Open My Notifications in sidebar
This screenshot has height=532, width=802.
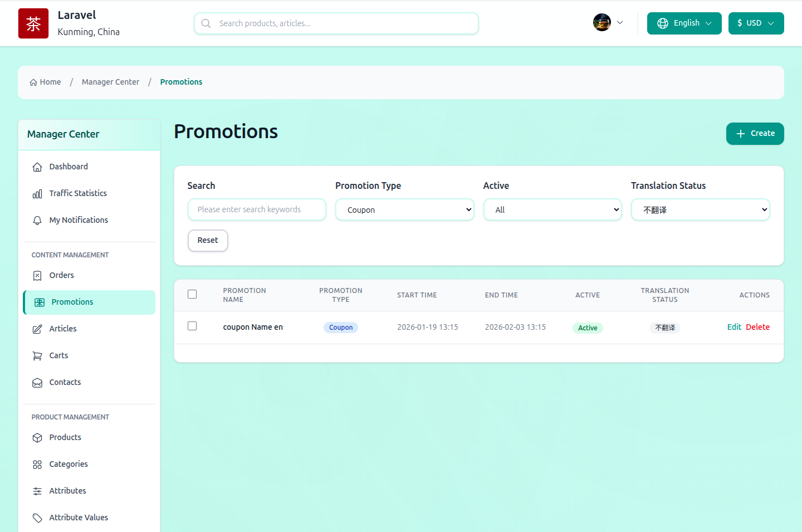[89, 220]
